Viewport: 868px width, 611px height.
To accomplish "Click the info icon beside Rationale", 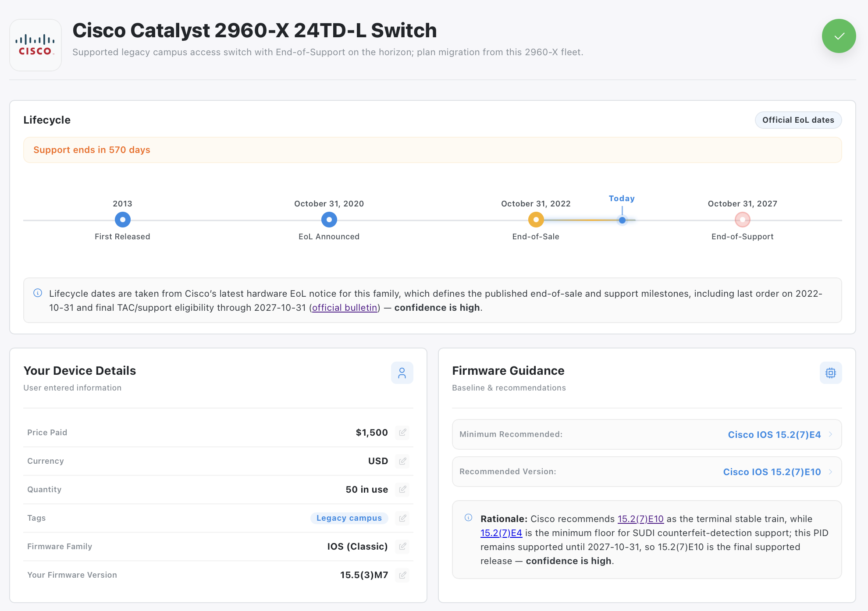I will [469, 518].
